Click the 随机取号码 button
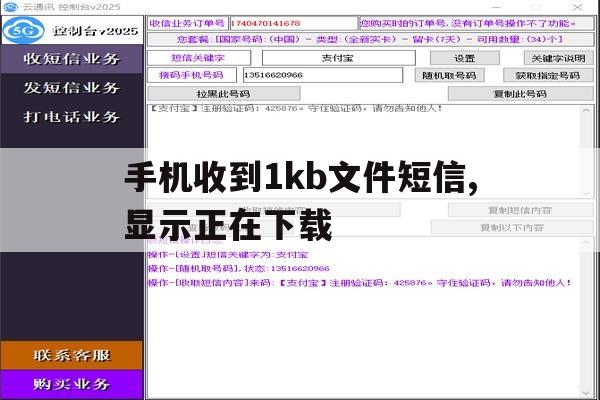Image resolution: width=600 pixels, height=400 pixels. coord(449,75)
